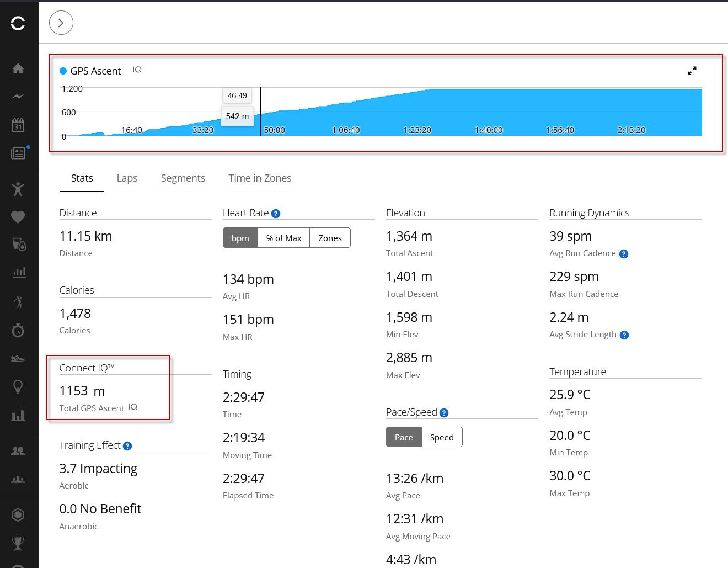728x568 pixels.
Task: Click the 11.15 km Distance value
Action: coord(85,236)
